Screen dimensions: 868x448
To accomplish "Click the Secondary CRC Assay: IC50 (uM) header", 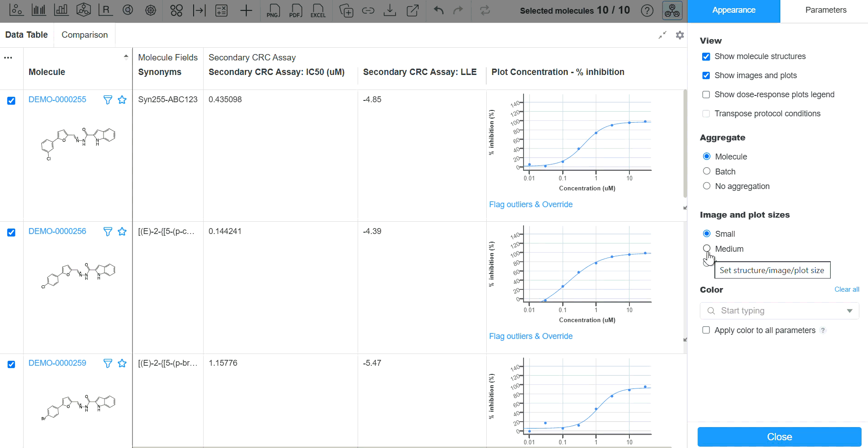I will click(x=276, y=72).
